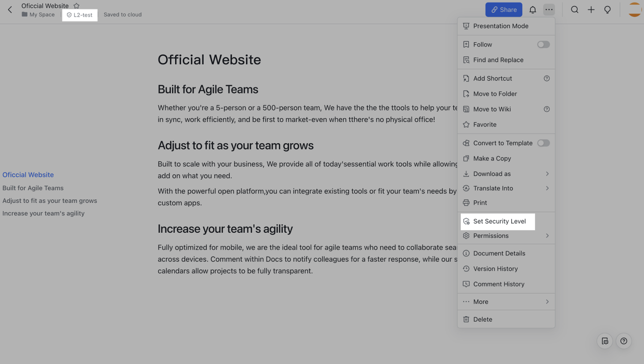
Task: Expand the Permissions submenu
Action: [x=506, y=235]
